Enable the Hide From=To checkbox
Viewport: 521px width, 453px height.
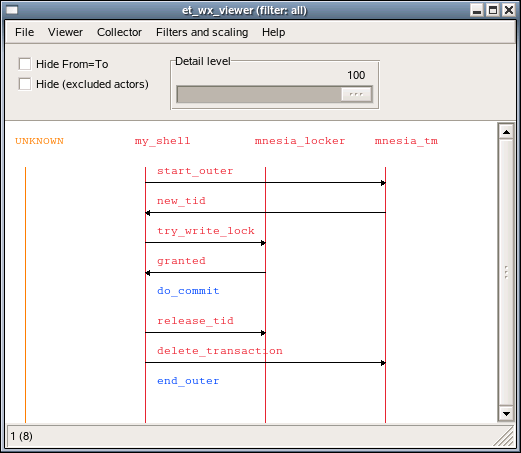tap(25, 64)
